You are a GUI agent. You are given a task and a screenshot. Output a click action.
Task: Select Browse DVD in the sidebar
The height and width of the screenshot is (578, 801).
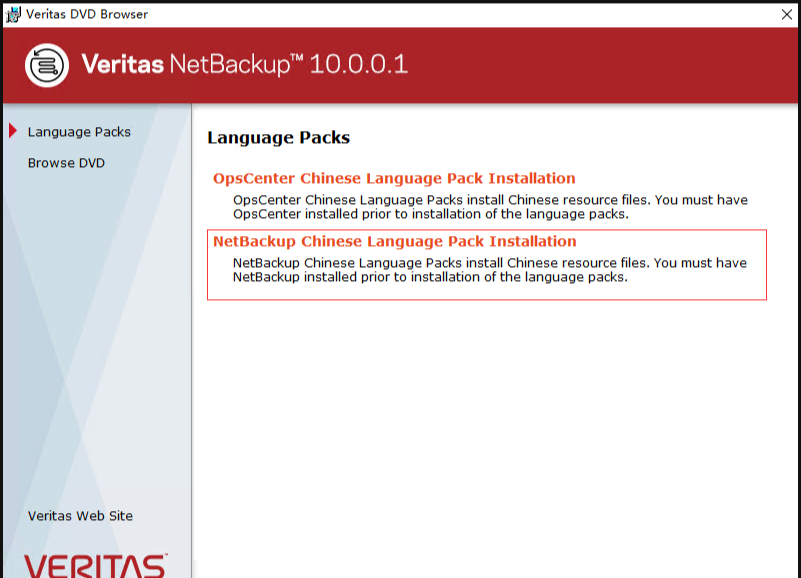66,163
